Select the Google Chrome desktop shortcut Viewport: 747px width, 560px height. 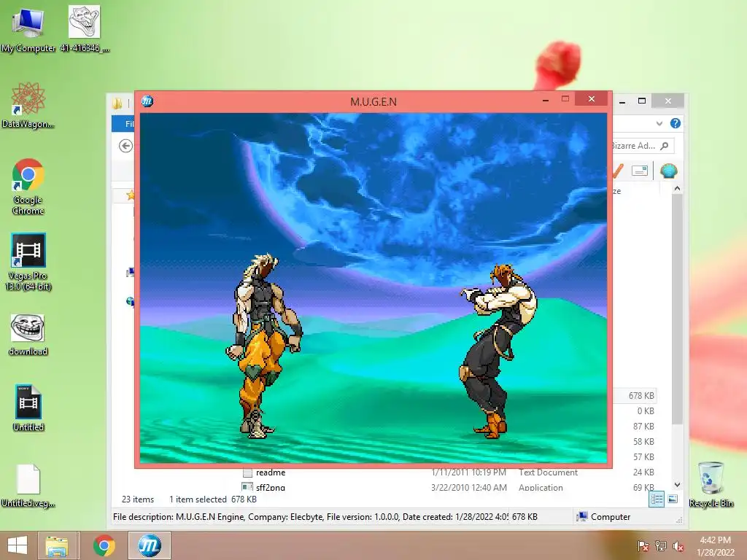pyautogui.click(x=28, y=187)
